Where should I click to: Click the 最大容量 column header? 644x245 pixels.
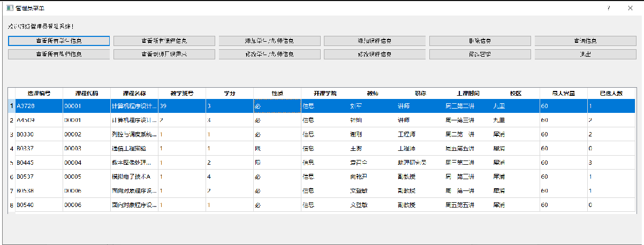[x=563, y=93]
